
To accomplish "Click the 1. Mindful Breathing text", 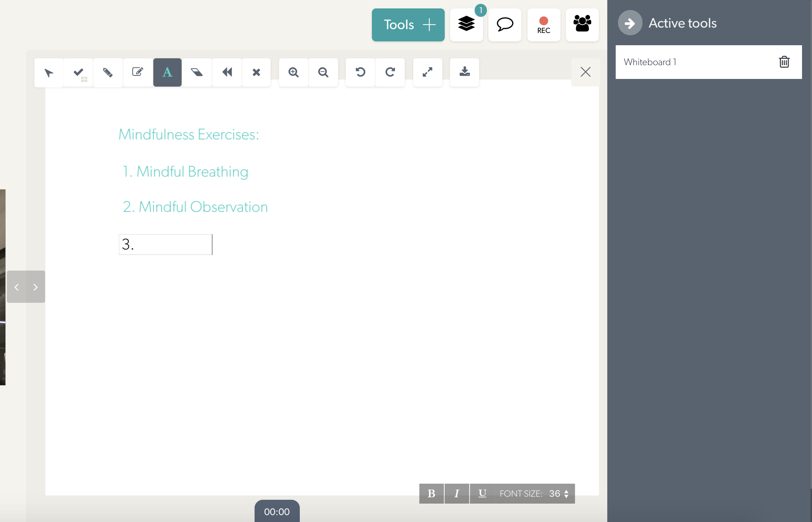I will point(185,172).
